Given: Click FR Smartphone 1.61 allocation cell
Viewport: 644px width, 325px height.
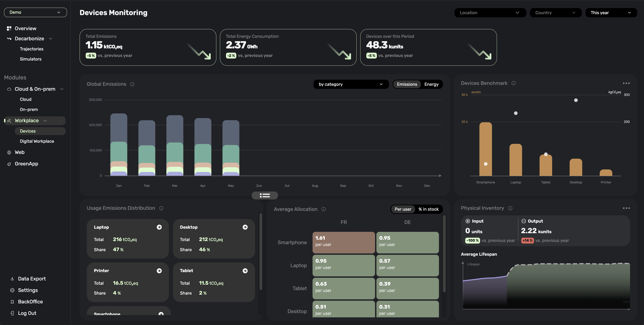Looking at the screenshot, I should point(344,243).
